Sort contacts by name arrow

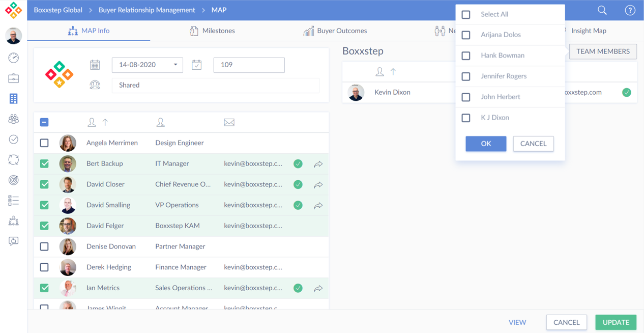[105, 122]
